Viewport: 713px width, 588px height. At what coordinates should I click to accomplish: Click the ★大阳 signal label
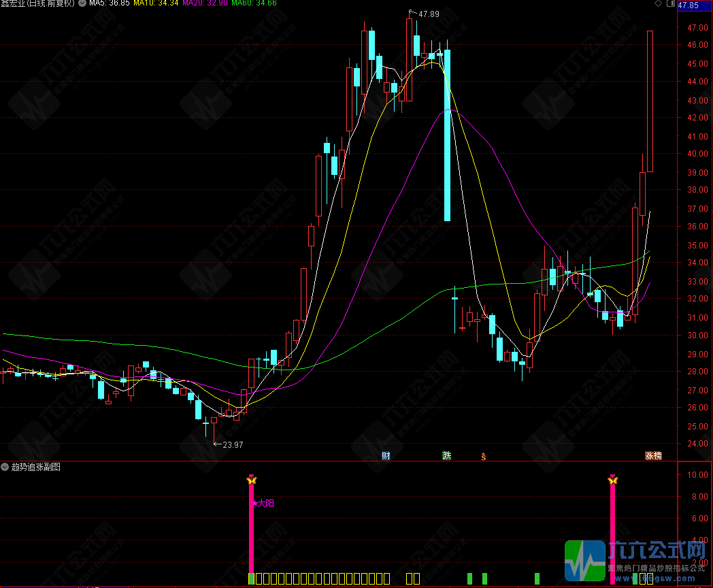[263, 503]
